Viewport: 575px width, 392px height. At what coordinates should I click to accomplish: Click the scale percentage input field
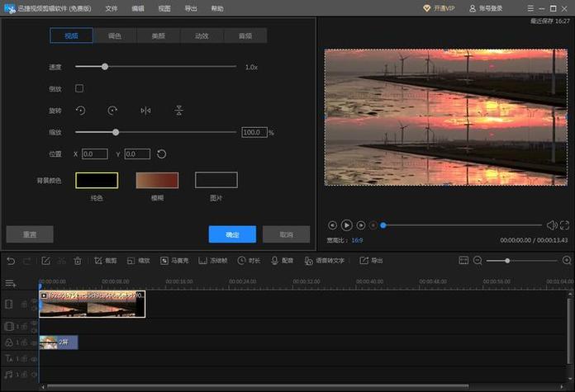tap(254, 132)
